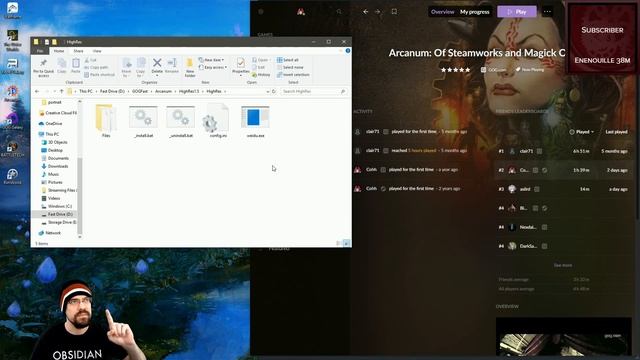Click the Copy ribbon icon

point(62,66)
